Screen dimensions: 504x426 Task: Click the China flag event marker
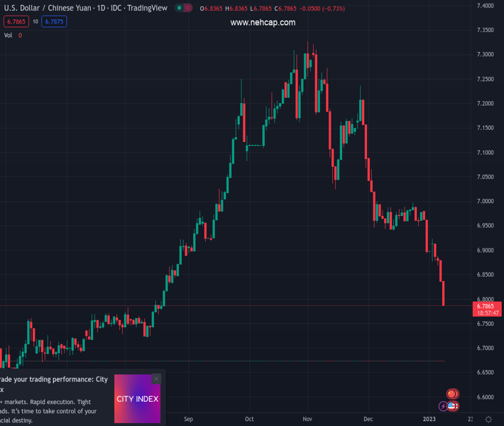453,393
